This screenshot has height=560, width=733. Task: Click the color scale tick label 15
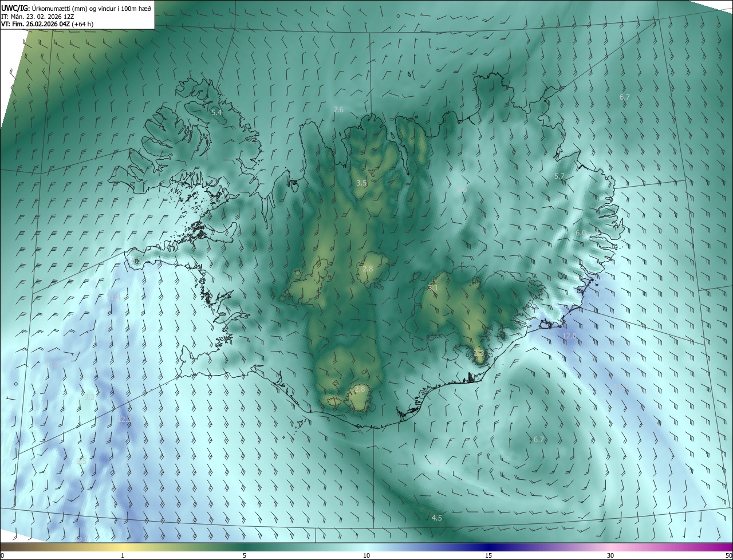tap(488, 556)
